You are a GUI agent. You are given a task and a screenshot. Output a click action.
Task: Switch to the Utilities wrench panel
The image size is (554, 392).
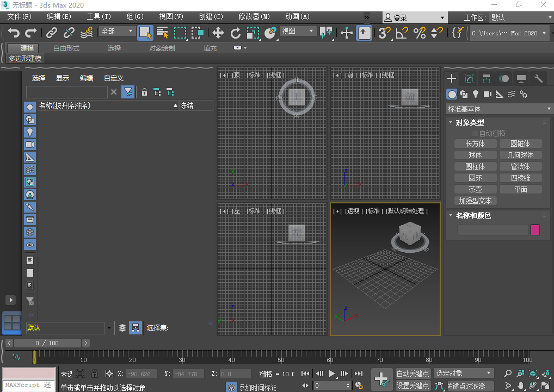tap(538, 79)
